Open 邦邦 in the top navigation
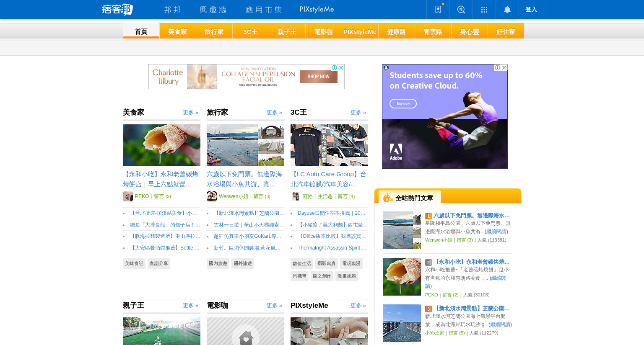 point(172,9)
